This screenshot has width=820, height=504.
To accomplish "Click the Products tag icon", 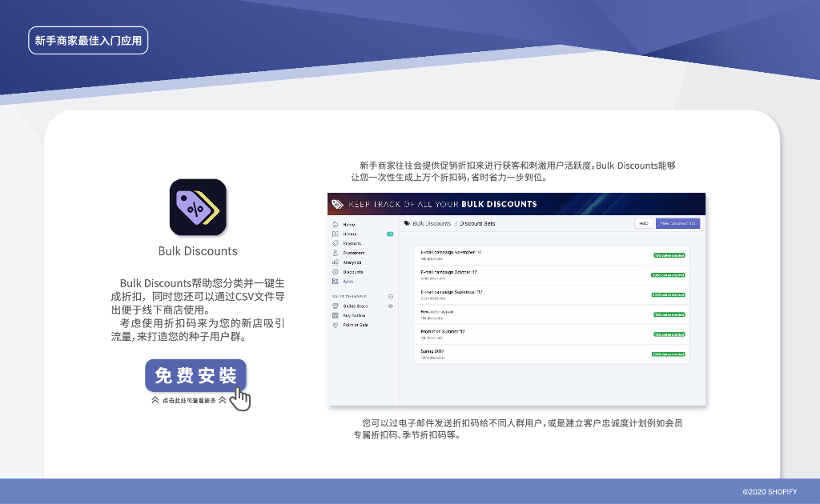I will (336, 243).
